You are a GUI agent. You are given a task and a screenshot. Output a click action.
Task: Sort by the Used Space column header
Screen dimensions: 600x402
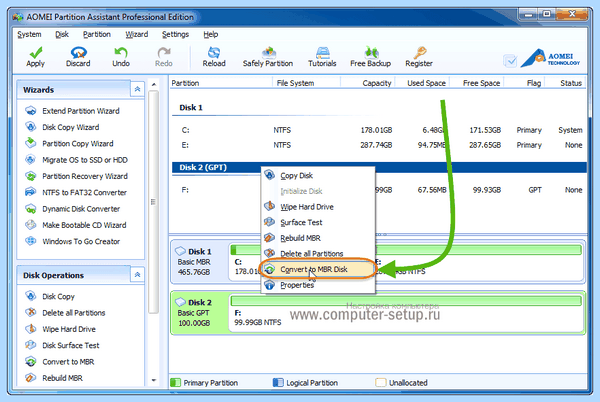(x=422, y=83)
